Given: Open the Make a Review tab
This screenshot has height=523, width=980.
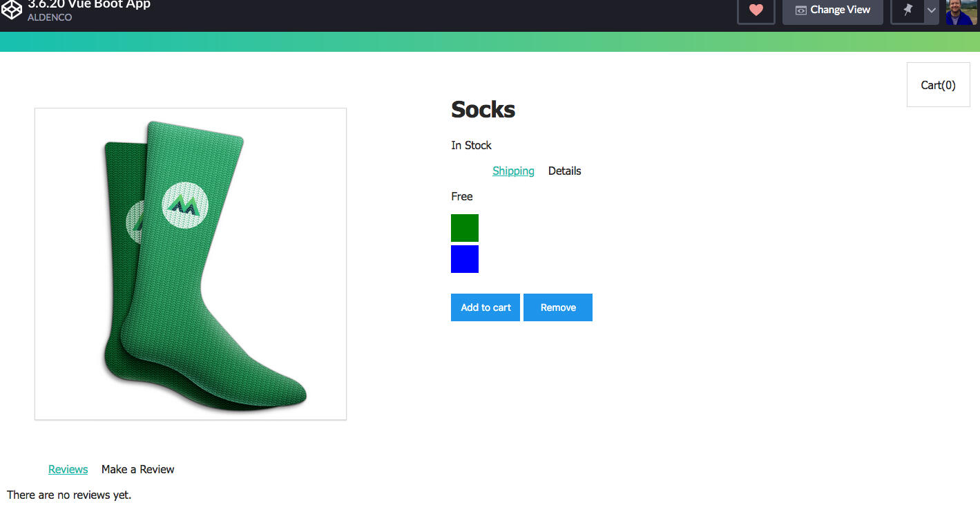Looking at the screenshot, I should click(x=137, y=469).
